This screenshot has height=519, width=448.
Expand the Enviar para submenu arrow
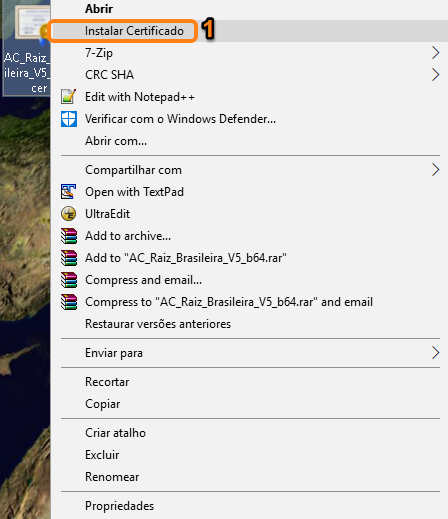435,353
